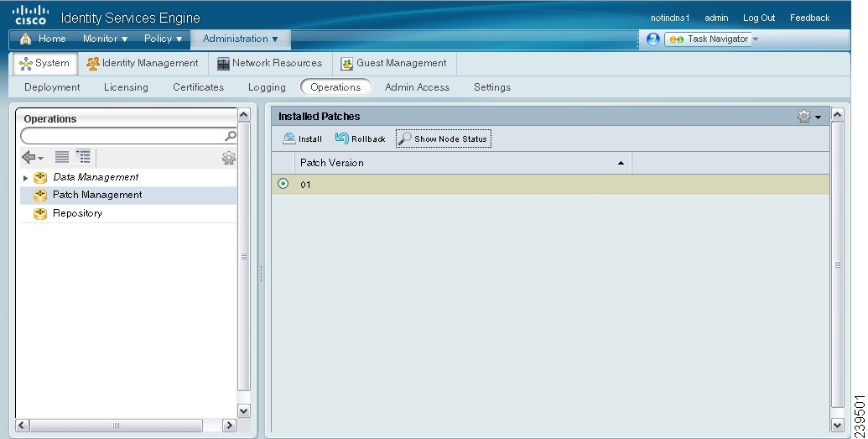The height and width of the screenshot is (439, 868).
Task: Switch to the System tab
Action: coord(44,63)
